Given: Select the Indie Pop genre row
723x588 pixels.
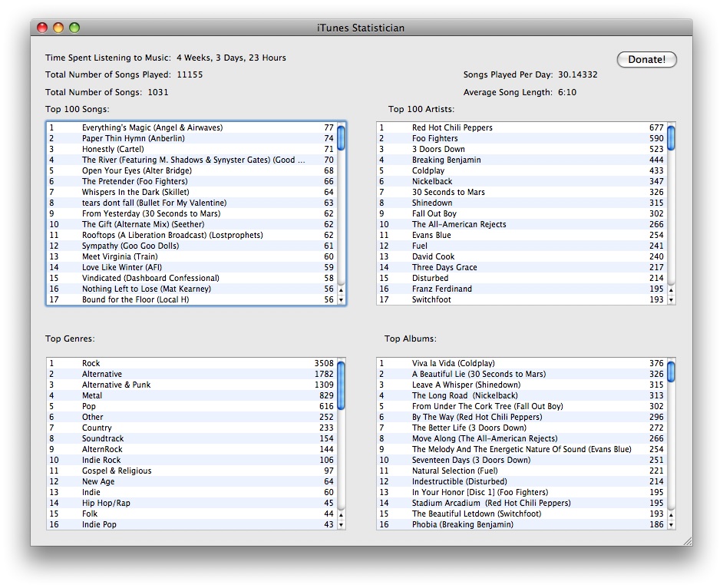Looking at the screenshot, I should pos(191,524).
